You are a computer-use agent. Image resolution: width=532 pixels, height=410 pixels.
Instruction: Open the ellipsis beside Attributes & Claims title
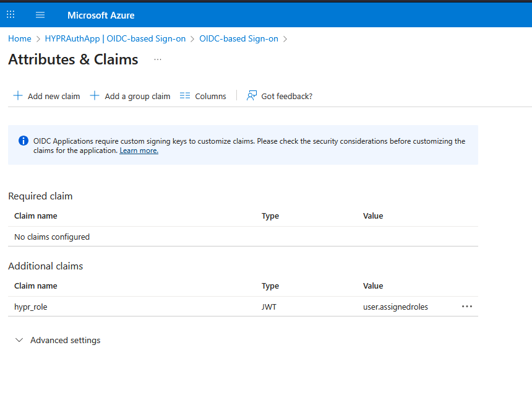[x=158, y=59]
